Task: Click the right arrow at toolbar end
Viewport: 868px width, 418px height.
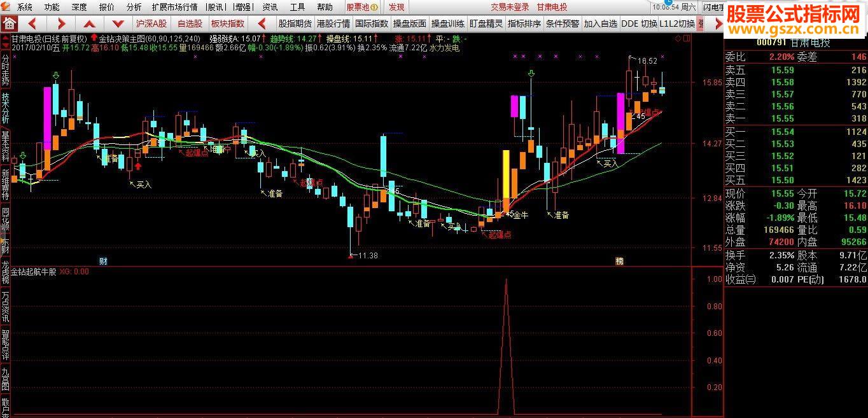Action: pyautogui.click(x=718, y=24)
